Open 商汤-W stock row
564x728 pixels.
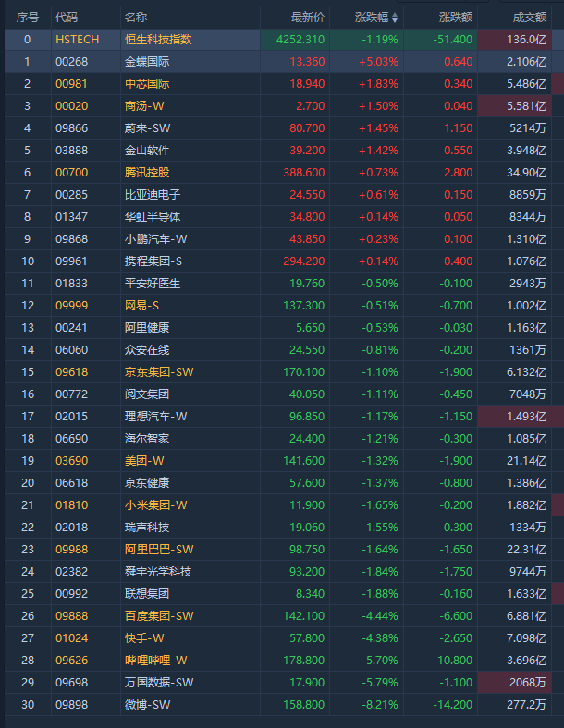point(144,106)
